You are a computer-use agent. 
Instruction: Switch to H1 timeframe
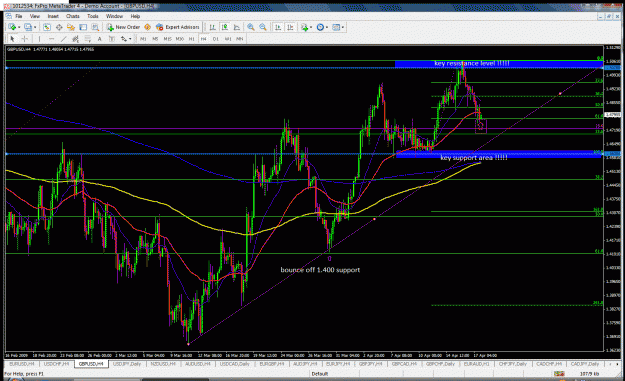(192, 39)
